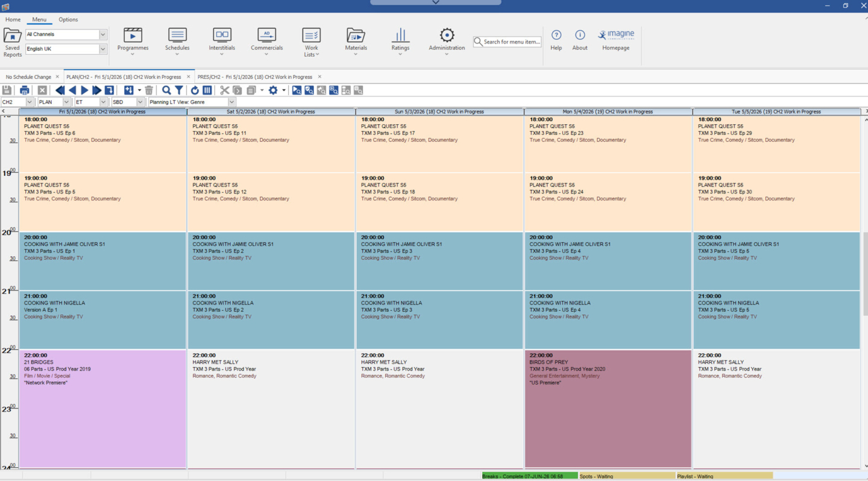Expand arrow beside toolbar settings gear

tap(284, 90)
